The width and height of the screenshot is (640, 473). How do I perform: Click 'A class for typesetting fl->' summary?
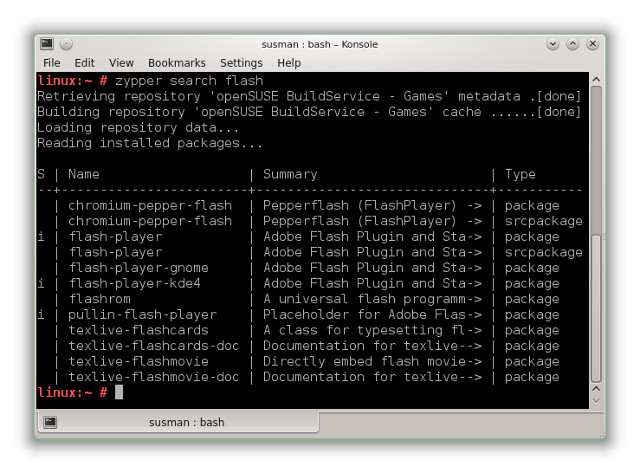tap(372, 330)
